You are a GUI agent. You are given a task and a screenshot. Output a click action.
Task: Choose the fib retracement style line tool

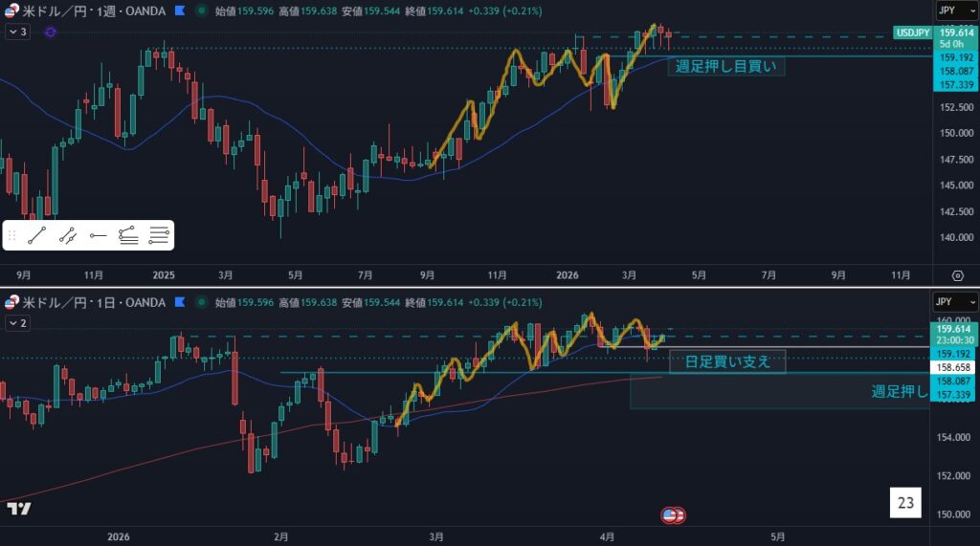(128, 234)
